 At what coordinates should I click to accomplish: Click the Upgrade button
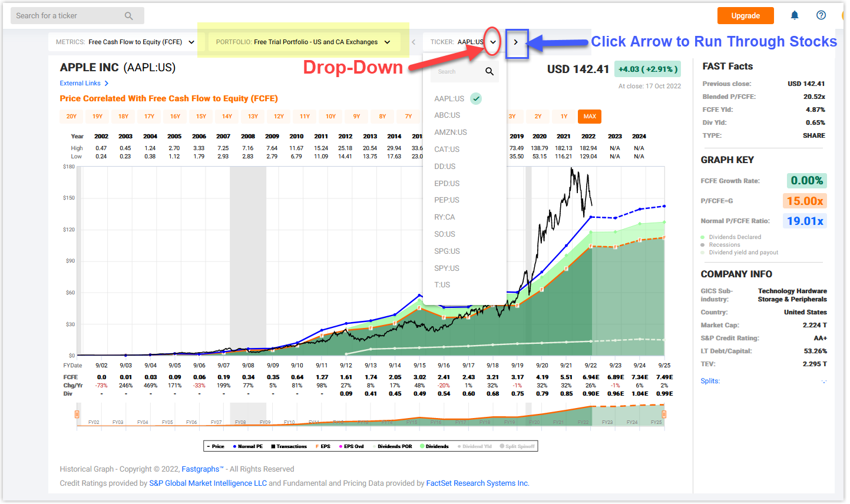click(x=745, y=16)
